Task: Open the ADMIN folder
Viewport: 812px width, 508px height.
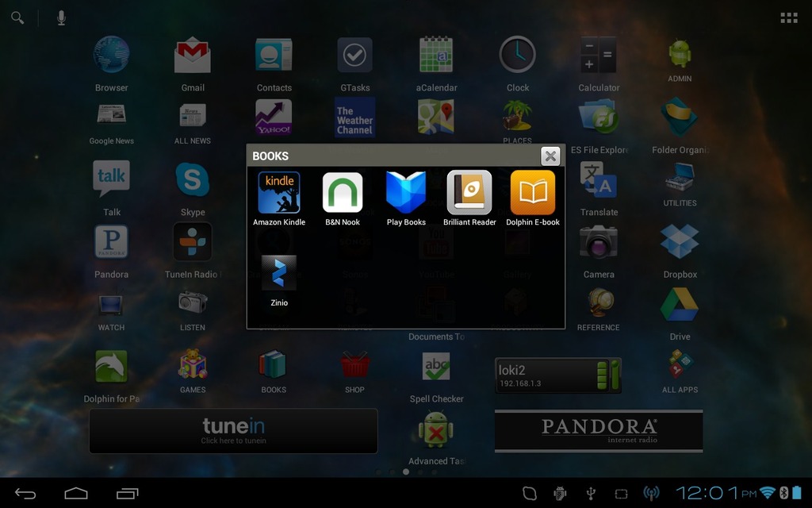Action: (x=680, y=53)
